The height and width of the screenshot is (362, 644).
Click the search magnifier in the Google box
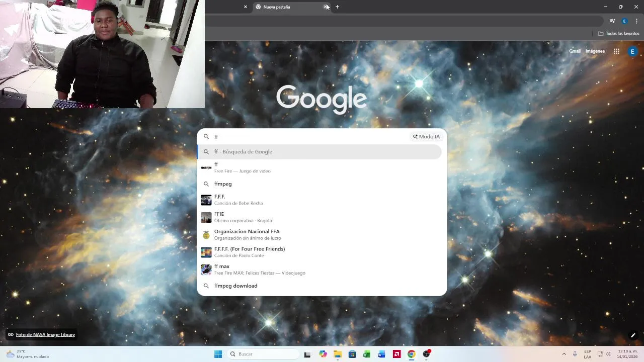click(206, 137)
